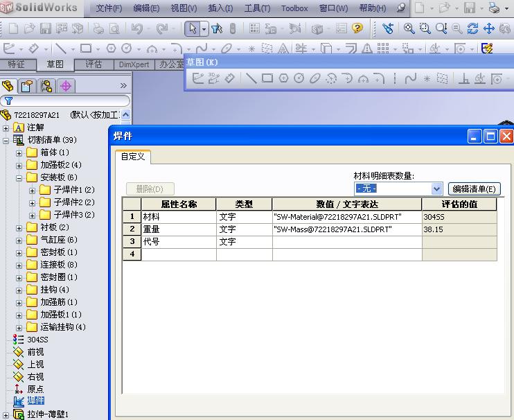Open the DimXpertManager crosshair tab icon
The image size is (514, 420).
click(66, 86)
